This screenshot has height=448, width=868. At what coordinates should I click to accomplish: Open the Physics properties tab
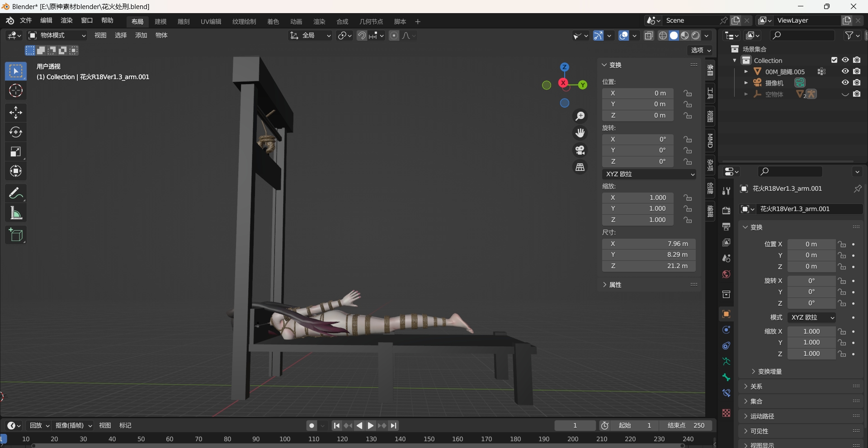click(x=726, y=330)
